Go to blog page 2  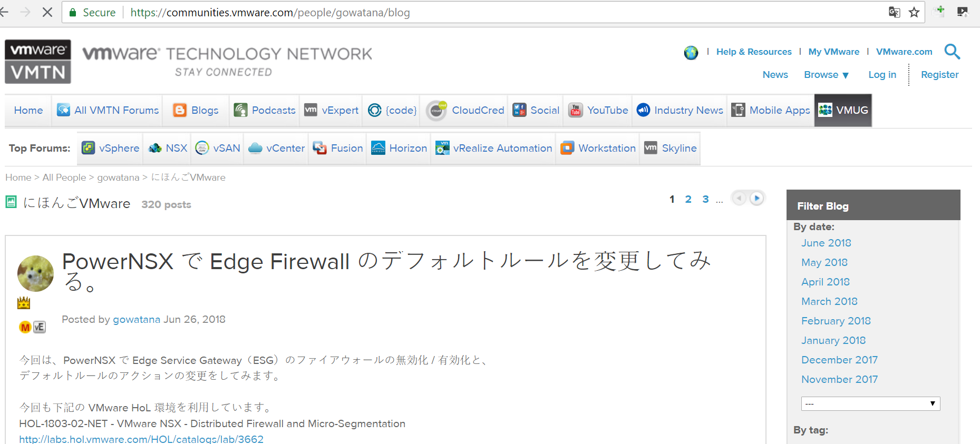[688, 199]
